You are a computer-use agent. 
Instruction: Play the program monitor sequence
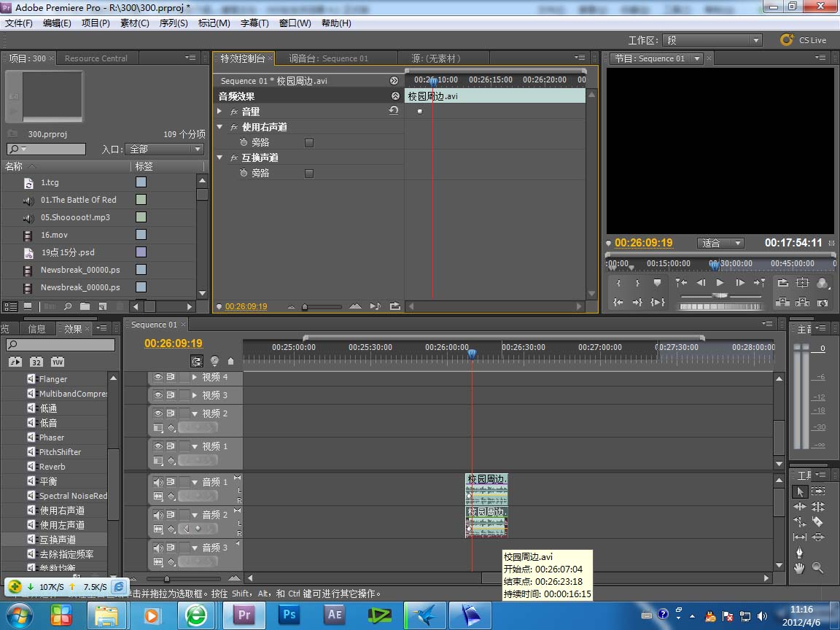720,283
